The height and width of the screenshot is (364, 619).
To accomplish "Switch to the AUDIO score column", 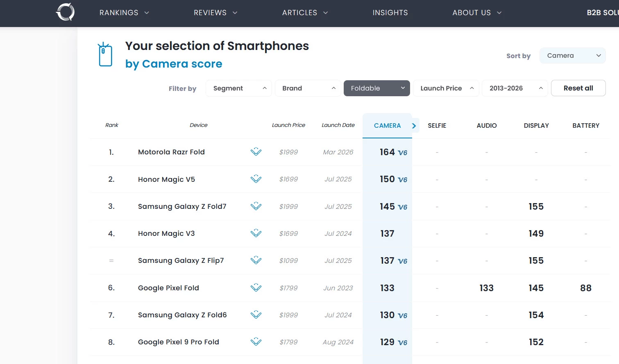I will point(487,126).
